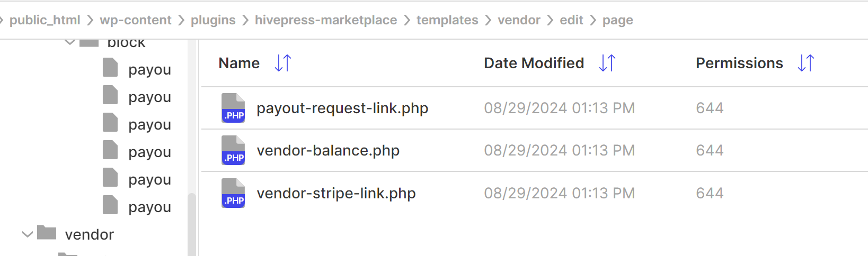Collapse the vendor folder chevron

click(28, 234)
